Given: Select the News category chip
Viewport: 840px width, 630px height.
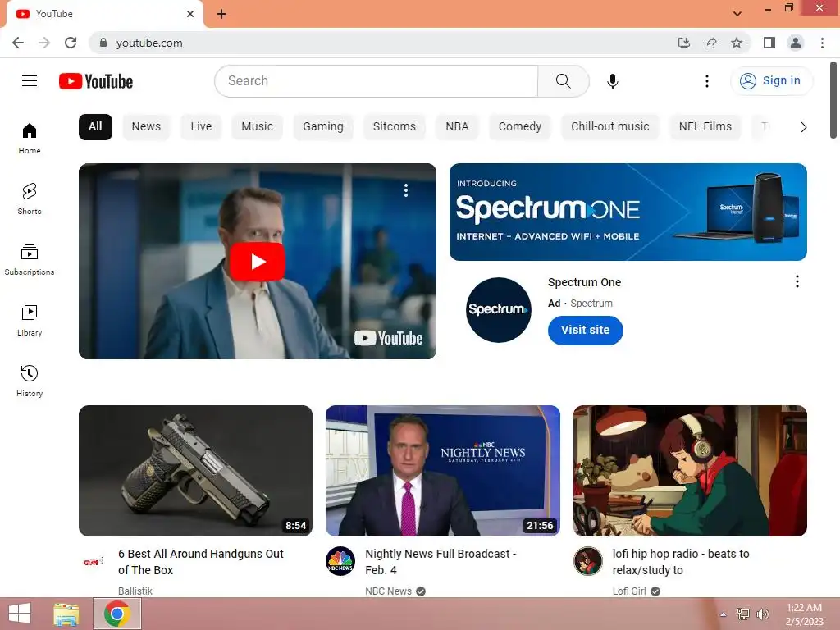Looking at the screenshot, I should click(x=146, y=127).
